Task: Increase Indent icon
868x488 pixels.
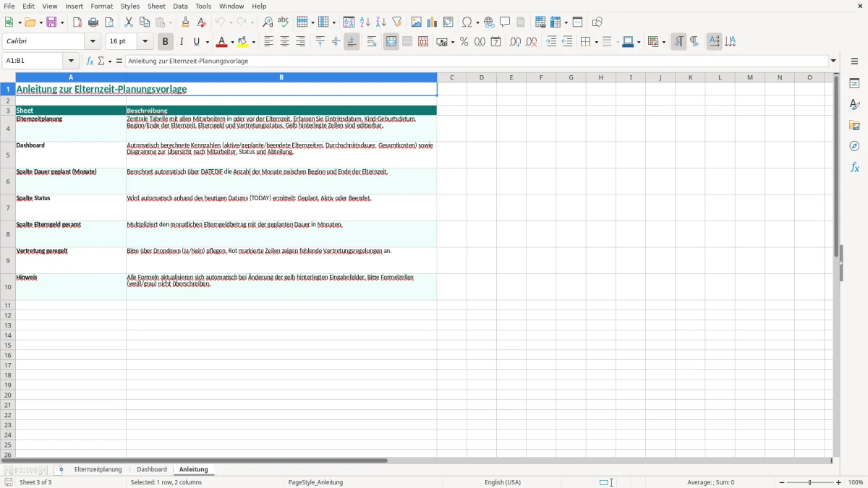Action: click(x=551, y=42)
